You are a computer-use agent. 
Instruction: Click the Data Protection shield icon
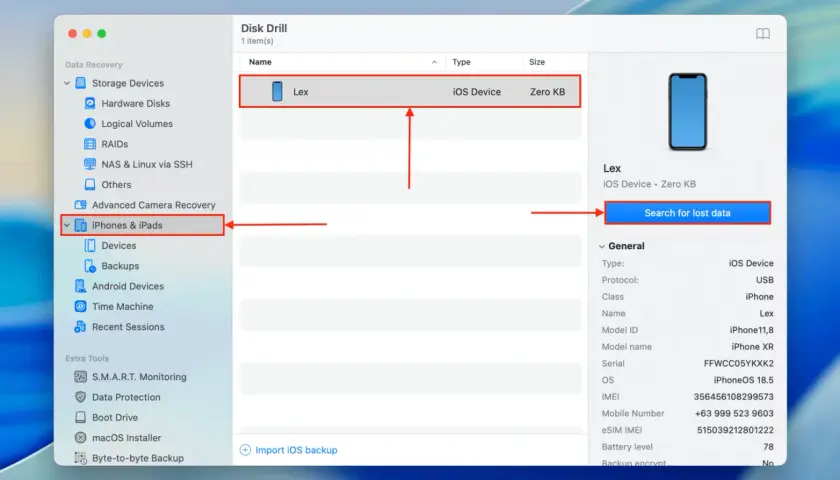80,398
